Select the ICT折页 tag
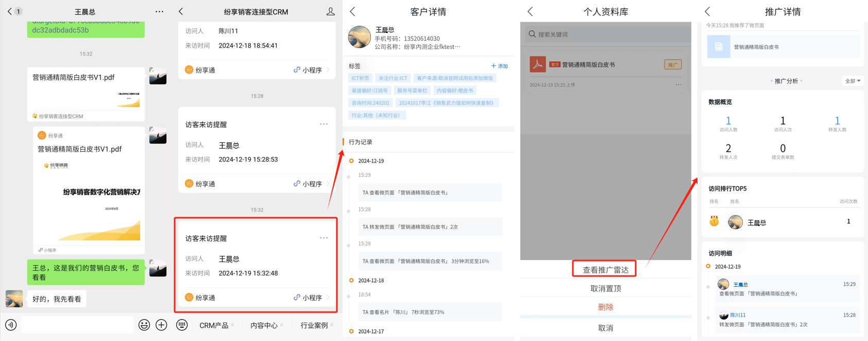868x341 pixels. coord(361,78)
